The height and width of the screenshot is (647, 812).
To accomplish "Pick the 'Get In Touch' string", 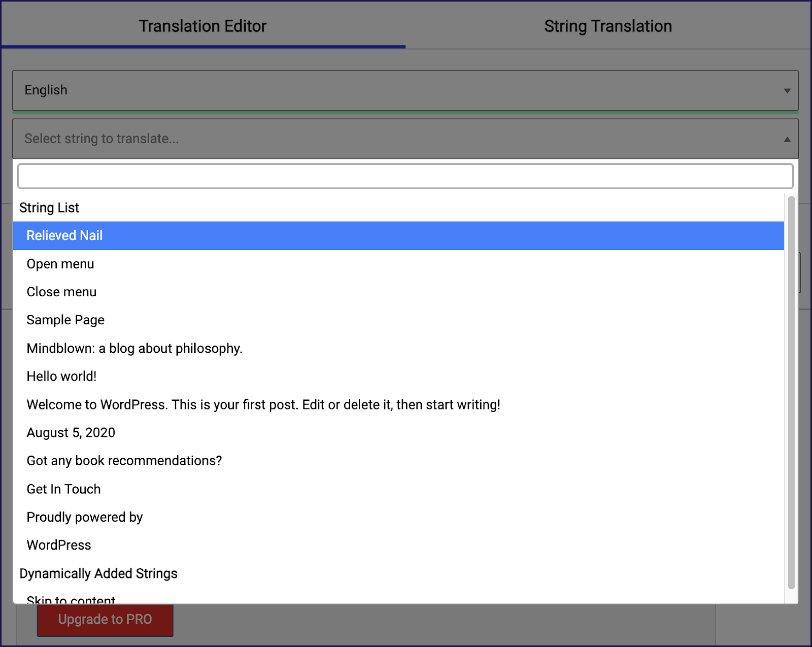I will click(x=398, y=489).
